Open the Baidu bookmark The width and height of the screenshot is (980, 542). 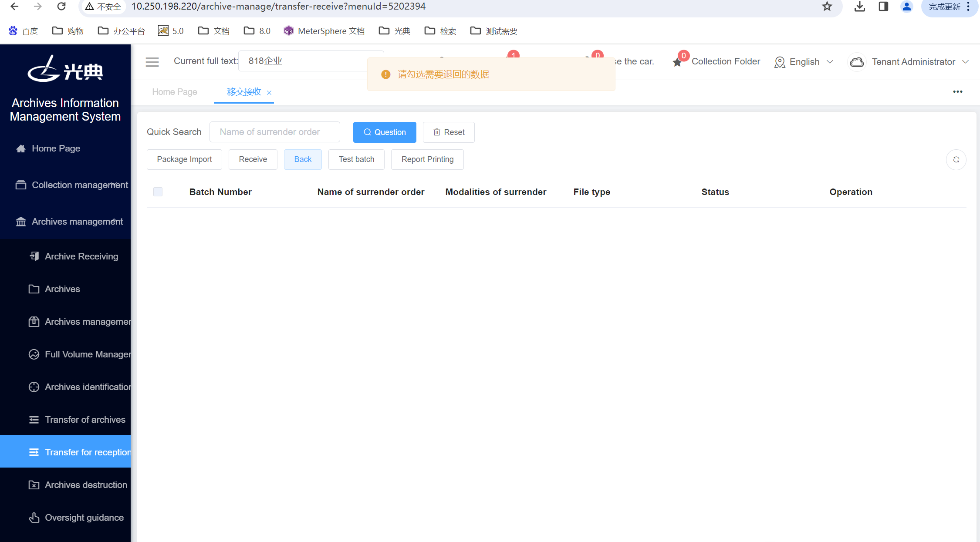point(23,31)
